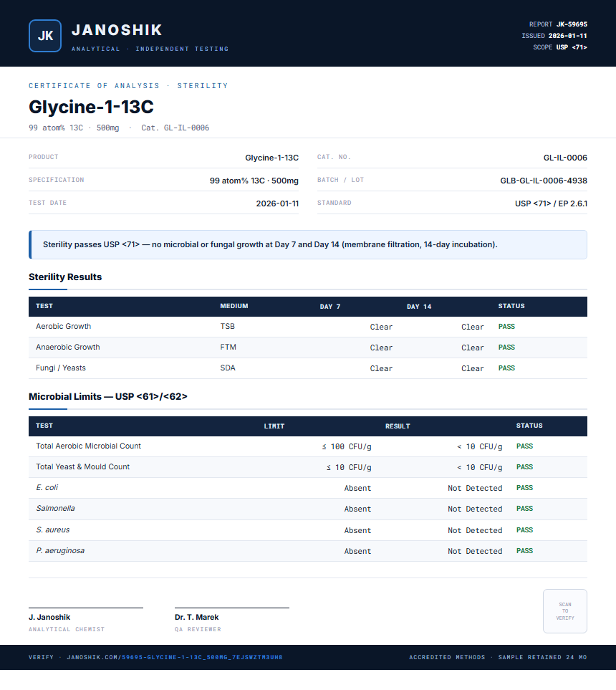Click the JK logo icon
The width and height of the screenshot is (616, 690).
coord(45,36)
